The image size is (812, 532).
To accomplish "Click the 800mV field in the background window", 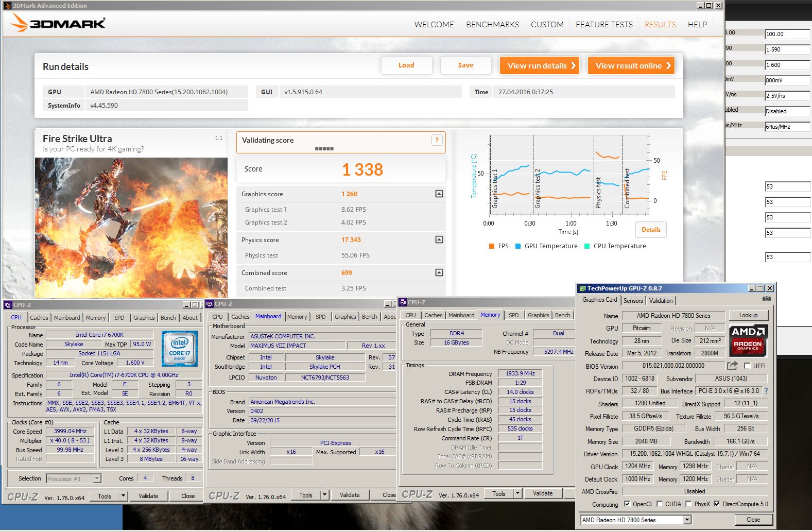I will pos(787,80).
